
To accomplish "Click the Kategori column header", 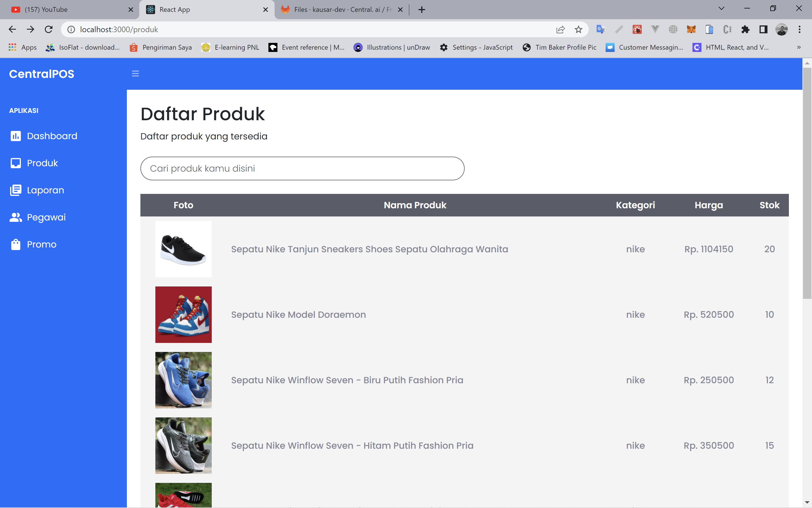I will point(636,205).
